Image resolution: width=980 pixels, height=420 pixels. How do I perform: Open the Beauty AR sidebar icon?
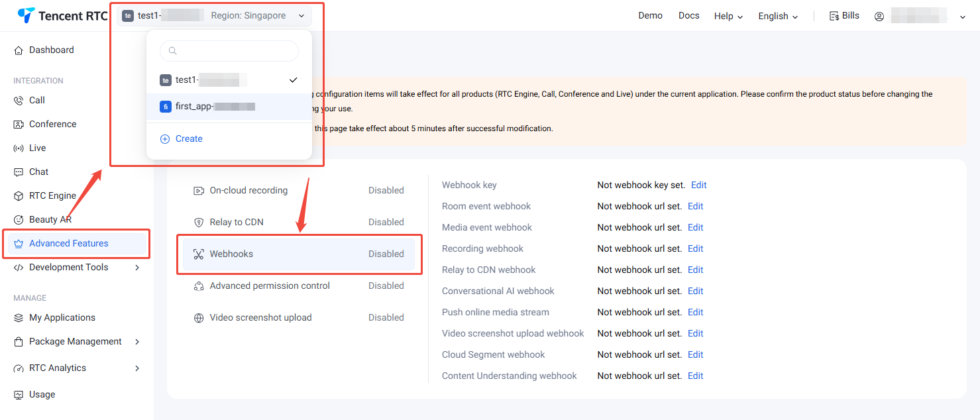point(19,220)
